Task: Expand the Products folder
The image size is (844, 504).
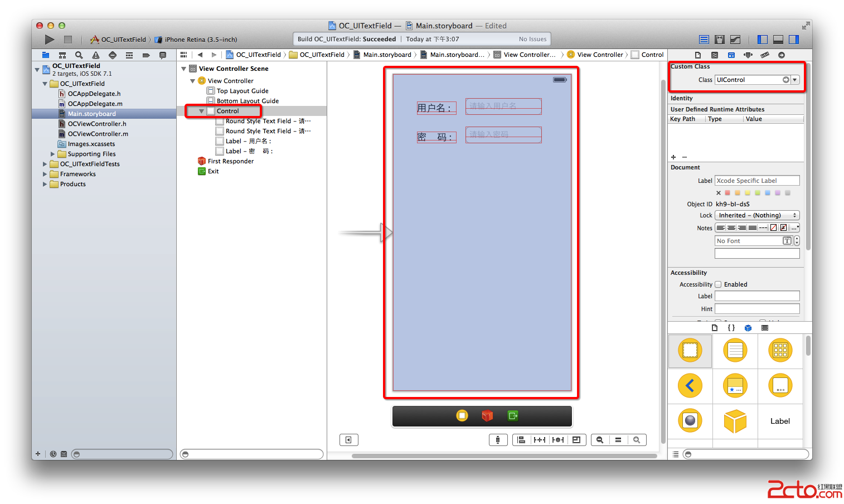Action: point(45,184)
